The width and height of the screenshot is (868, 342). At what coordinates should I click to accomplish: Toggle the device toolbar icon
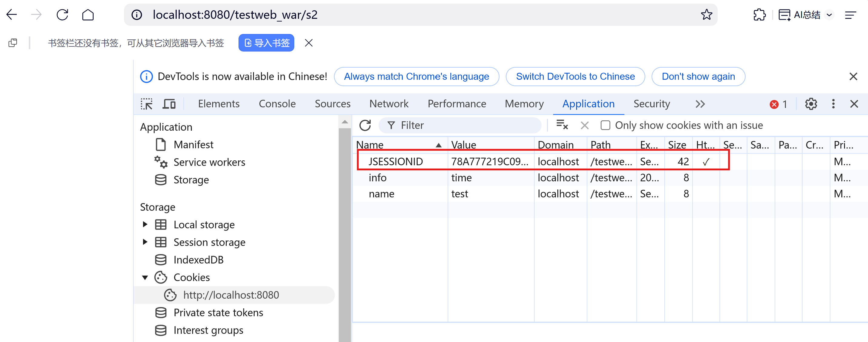[169, 104]
